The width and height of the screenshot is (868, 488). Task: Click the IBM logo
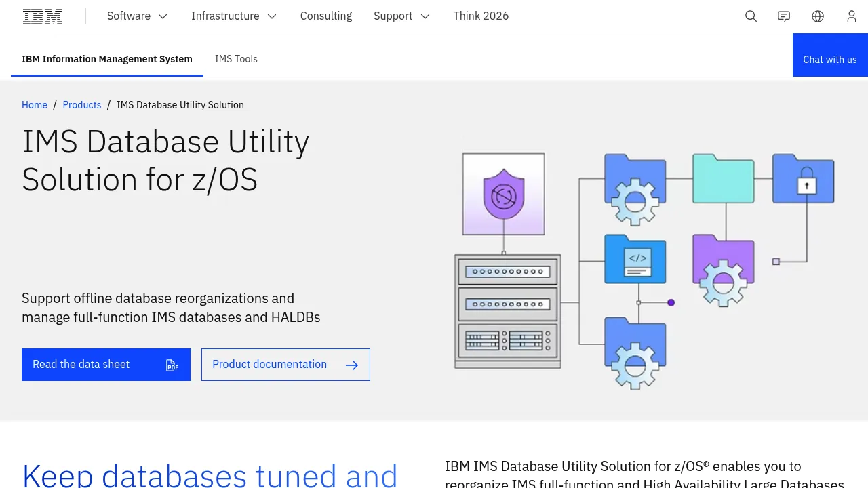click(x=43, y=16)
